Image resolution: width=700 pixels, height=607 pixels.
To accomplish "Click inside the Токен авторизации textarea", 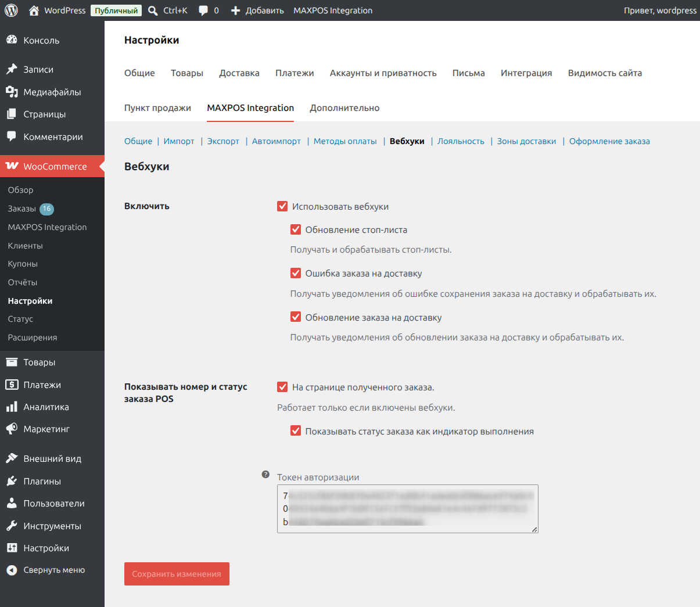I will [408, 509].
